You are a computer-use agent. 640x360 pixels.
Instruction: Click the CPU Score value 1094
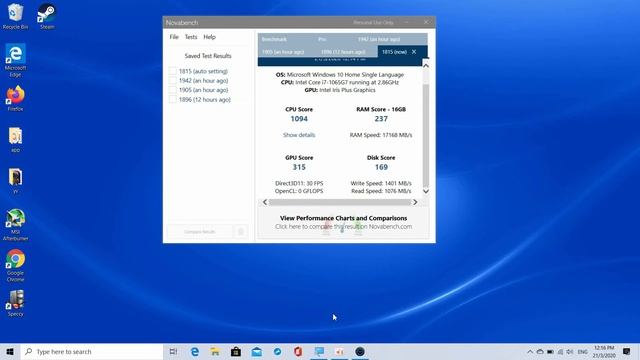(x=299, y=119)
